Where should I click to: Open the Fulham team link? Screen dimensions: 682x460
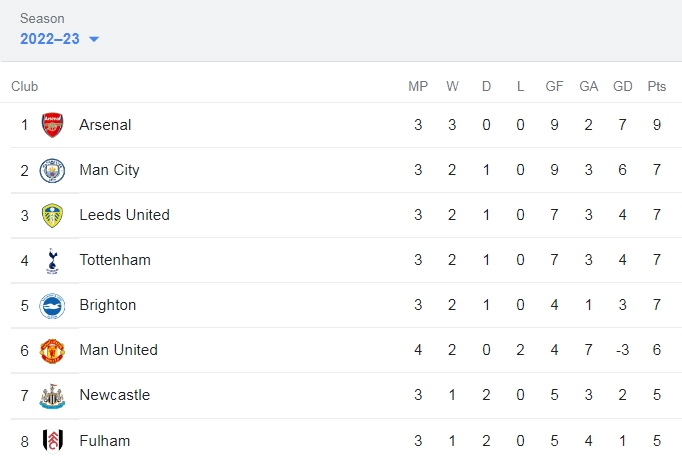[104, 441]
